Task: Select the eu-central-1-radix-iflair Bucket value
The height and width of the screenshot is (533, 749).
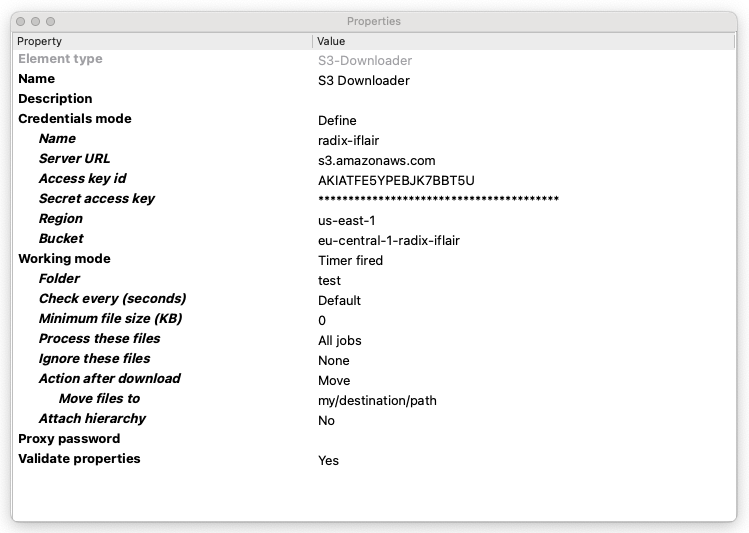Action: pos(389,241)
